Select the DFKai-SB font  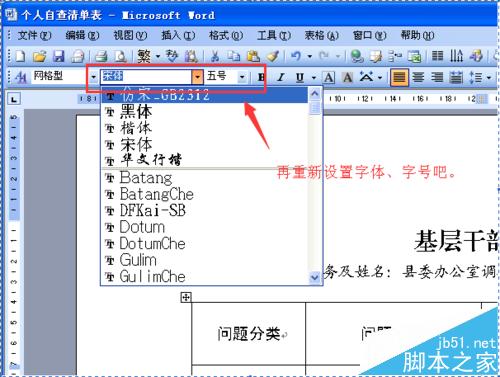click(204, 210)
